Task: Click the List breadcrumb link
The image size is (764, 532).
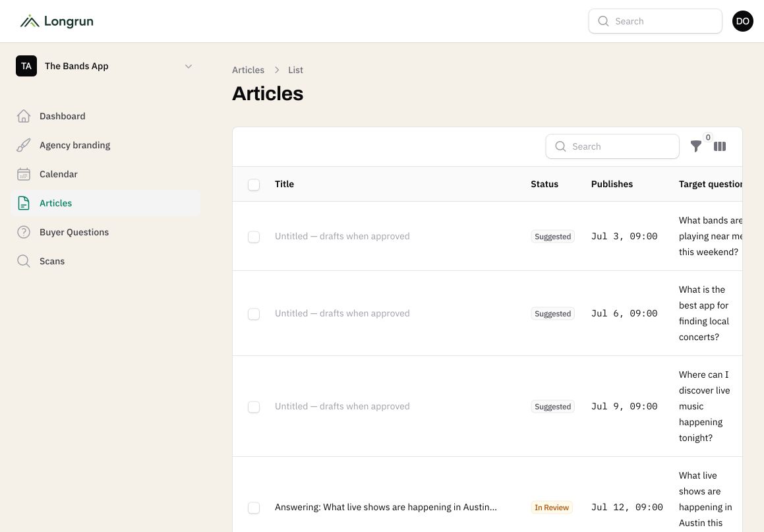Action: click(x=295, y=70)
